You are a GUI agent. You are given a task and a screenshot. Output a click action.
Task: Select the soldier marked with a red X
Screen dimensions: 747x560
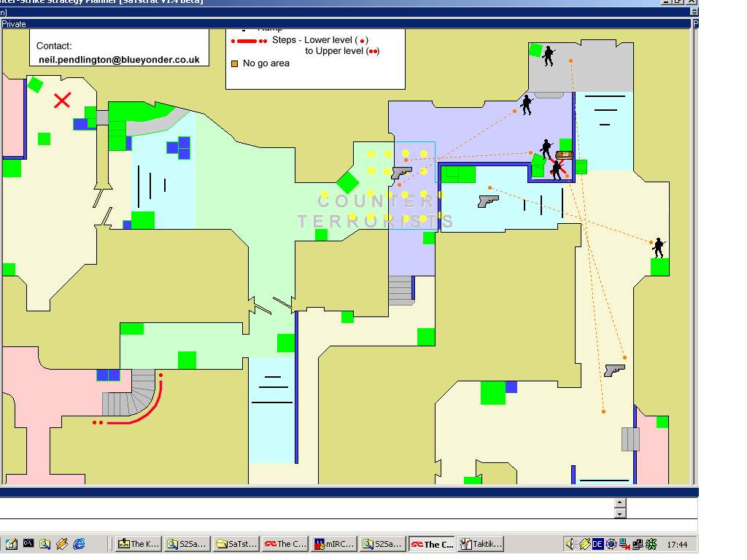(557, 170)
